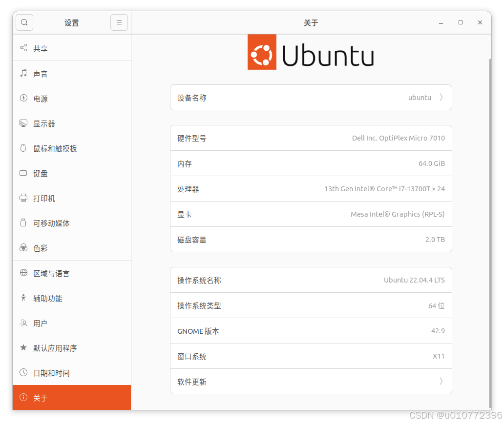The height and width of the screenshot is (424, 504).
Task: Click the vertical scrollbar of About panel
Action: (490, 233)
